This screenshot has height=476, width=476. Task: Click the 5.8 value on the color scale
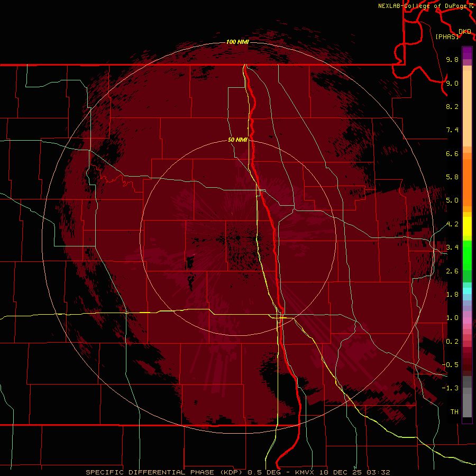[x=452, y=177]
